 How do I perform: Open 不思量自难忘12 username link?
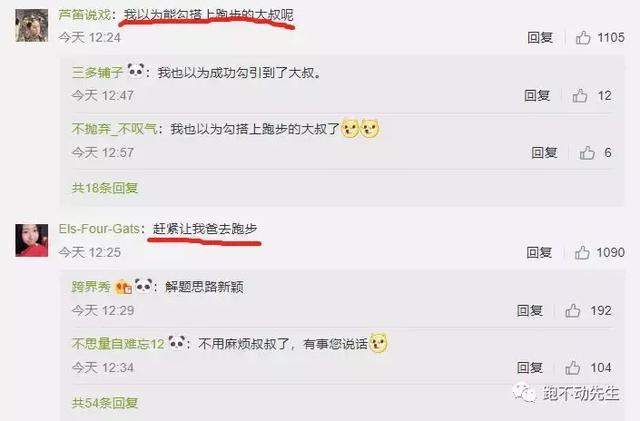[118, 344]
